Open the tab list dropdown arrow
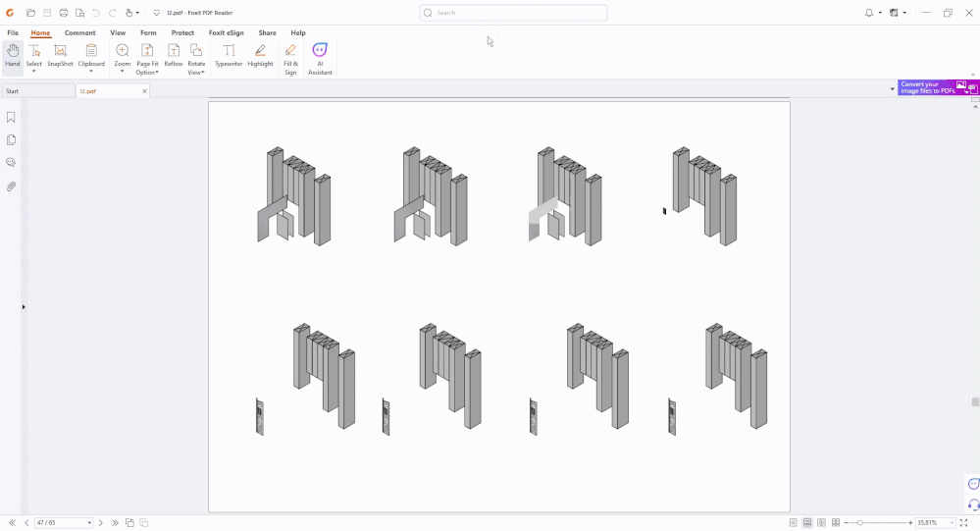The width and height of the screenshot is (980, 531). [892, 89]
